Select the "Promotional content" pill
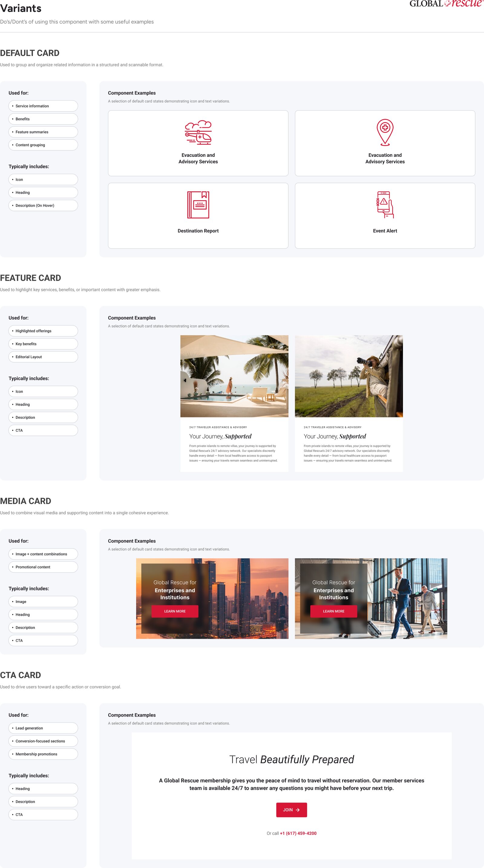This screenshot has height=868, width=484. 43,567
